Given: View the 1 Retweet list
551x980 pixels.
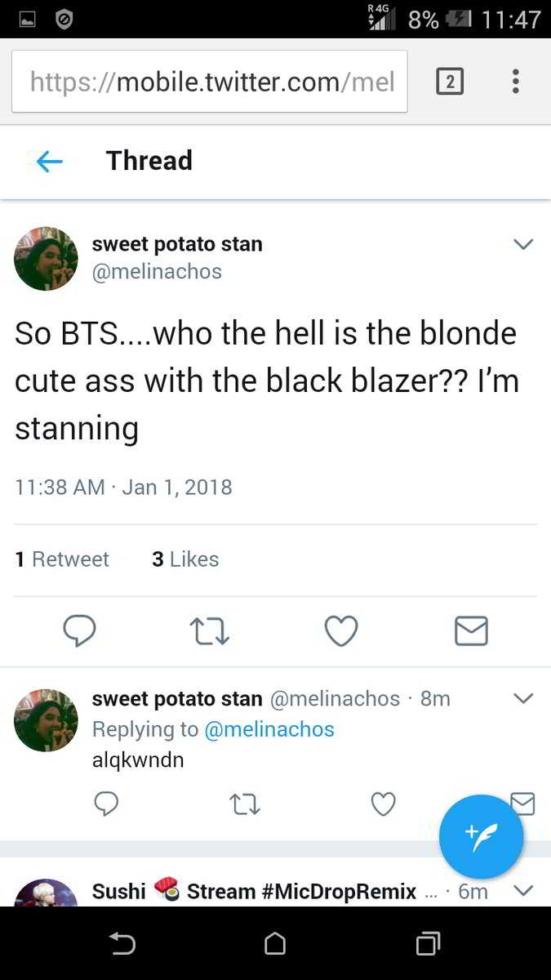Looking at the screenshot, I should coord(62,559).
